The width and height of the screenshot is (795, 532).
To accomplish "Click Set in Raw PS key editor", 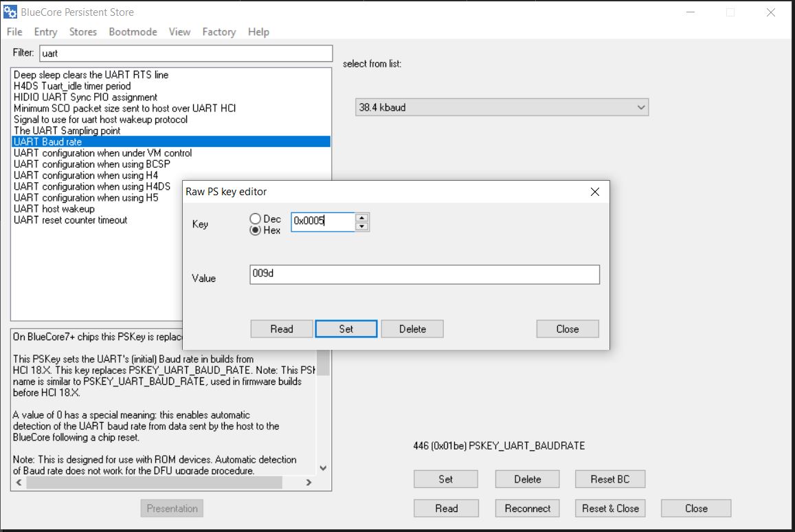I will (346, 329).
